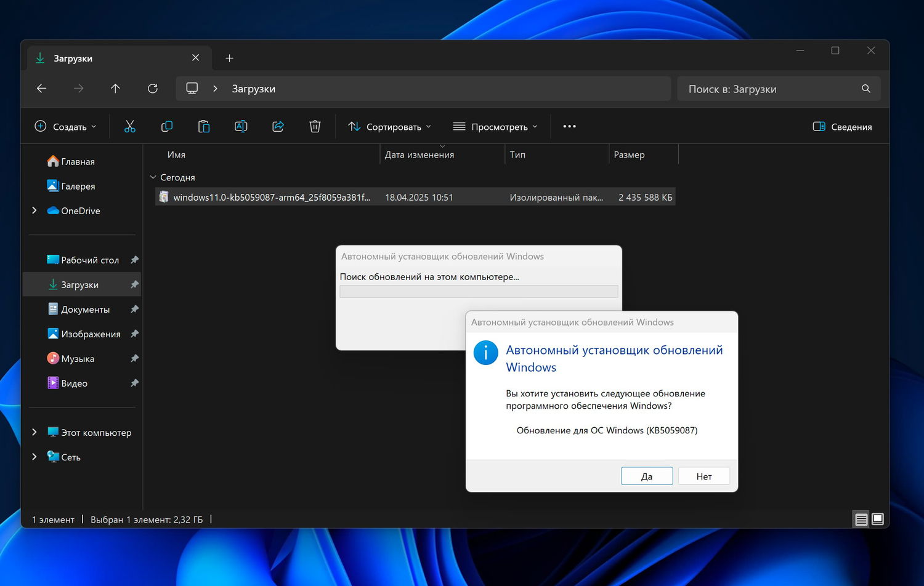This screenshot has width=924, height=586.
Task: Open the Сортировать dropdown
Action: tap(389, 127)
